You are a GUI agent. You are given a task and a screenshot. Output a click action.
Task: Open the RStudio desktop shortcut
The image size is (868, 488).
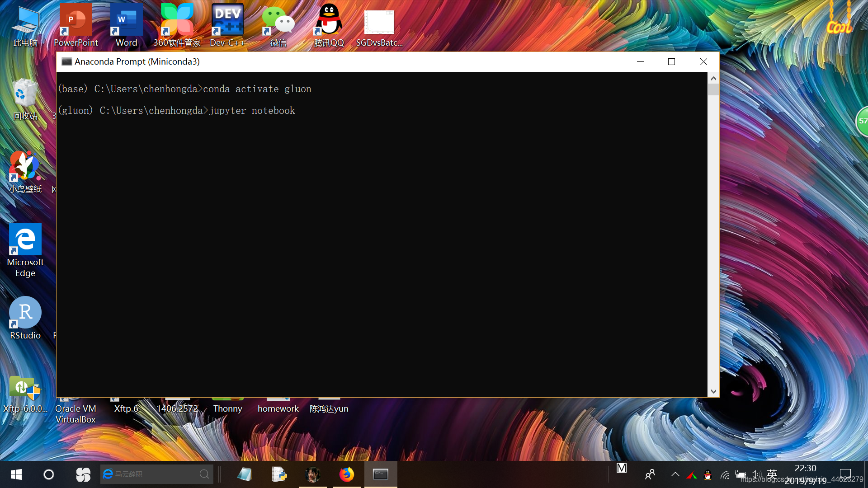coord(25,319)
